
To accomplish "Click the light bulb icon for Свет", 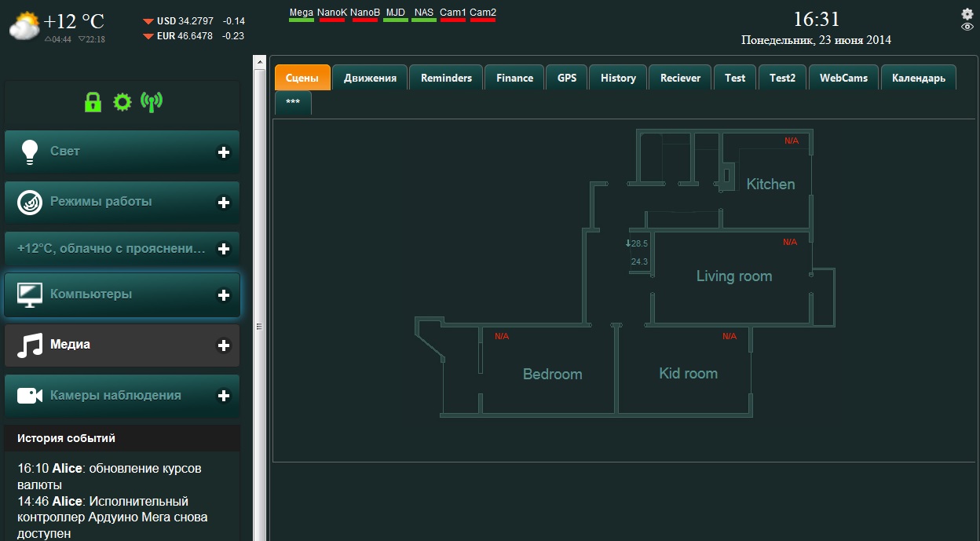I will pyautogui.click(x=30, y=152).
